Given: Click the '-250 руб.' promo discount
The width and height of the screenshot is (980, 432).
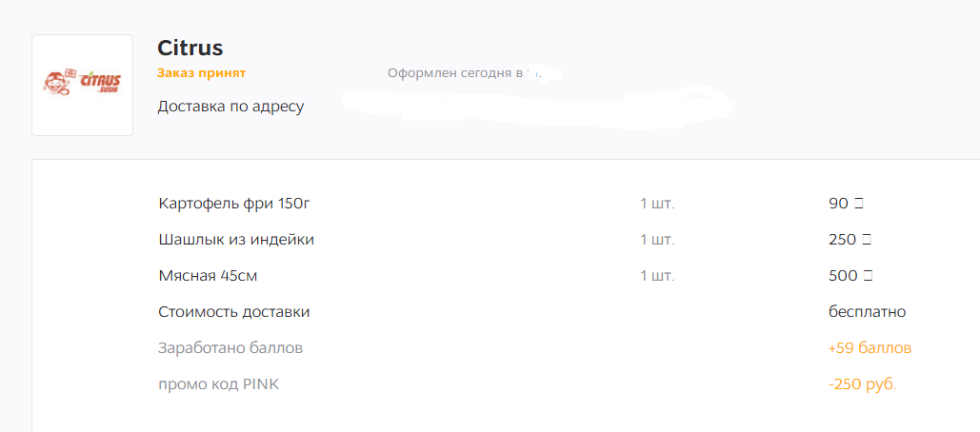Looking at the screenshot, I should [x=863, y=384].
